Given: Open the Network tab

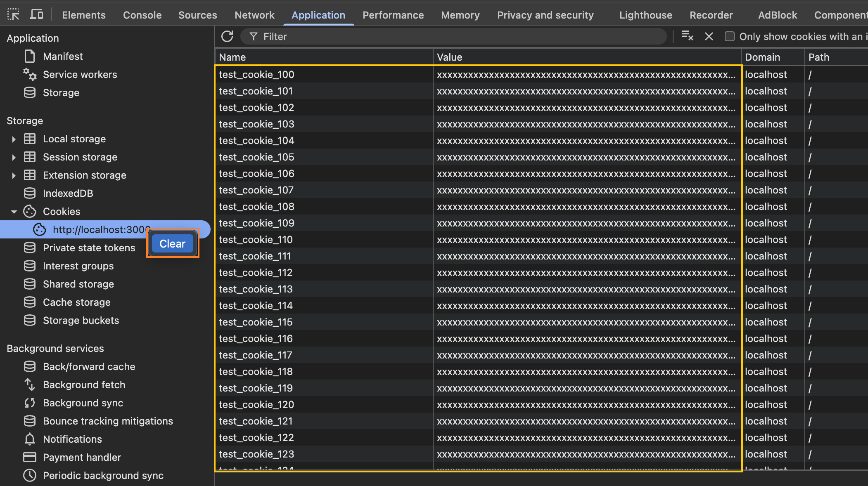Looking at the screenshot, I should point(254,15).
